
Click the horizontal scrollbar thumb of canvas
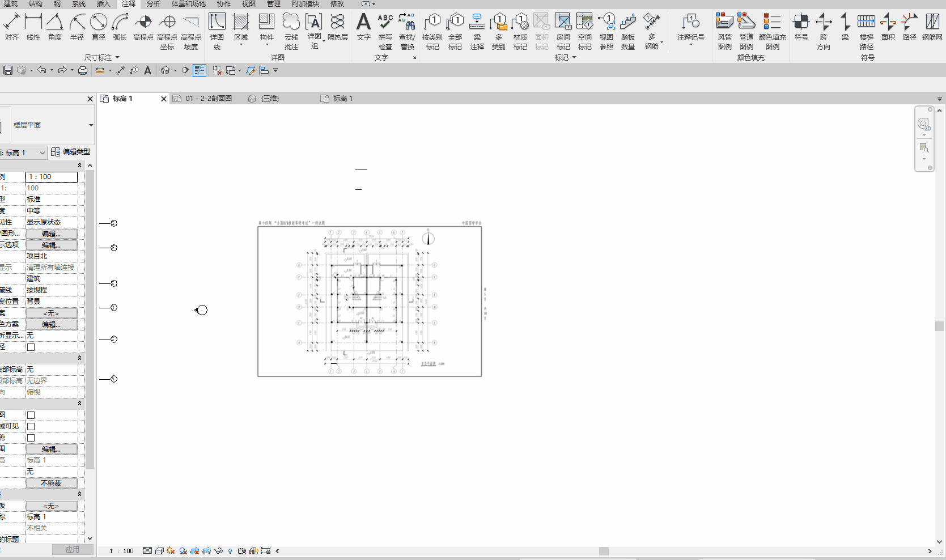[604, 551]
